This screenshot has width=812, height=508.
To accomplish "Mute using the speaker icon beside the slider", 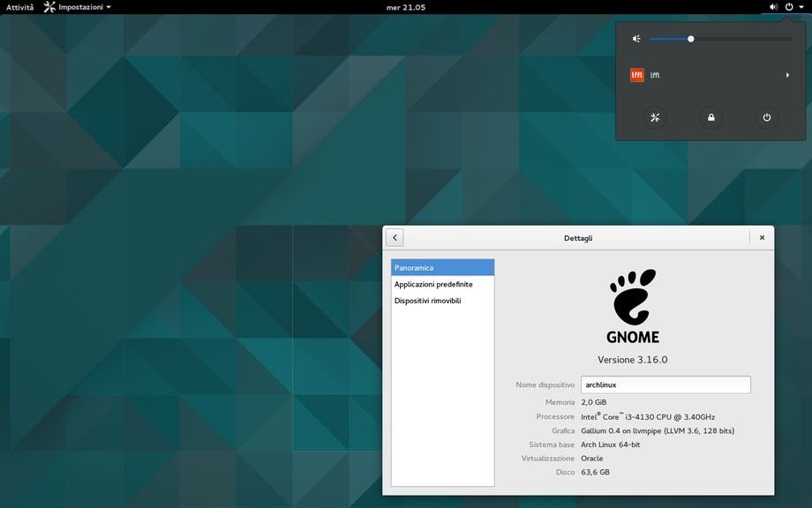I will (636, 39).
